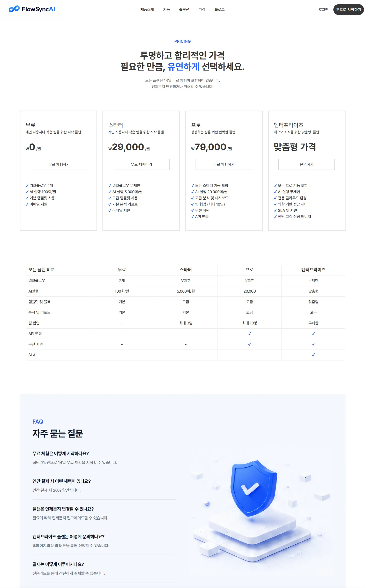Click checkmark beside AI 실행 무제한

pyautogui.click(x=275, y=192)
